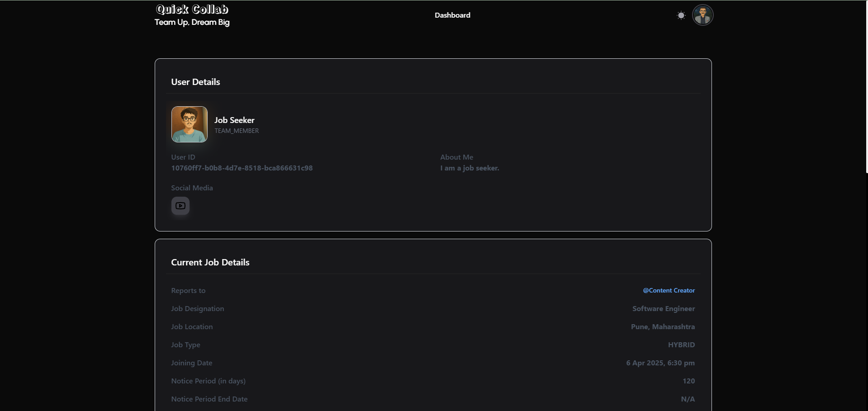Click the sun theme icon in the header
The image size is (868, 411).
[x=681, y=15]
